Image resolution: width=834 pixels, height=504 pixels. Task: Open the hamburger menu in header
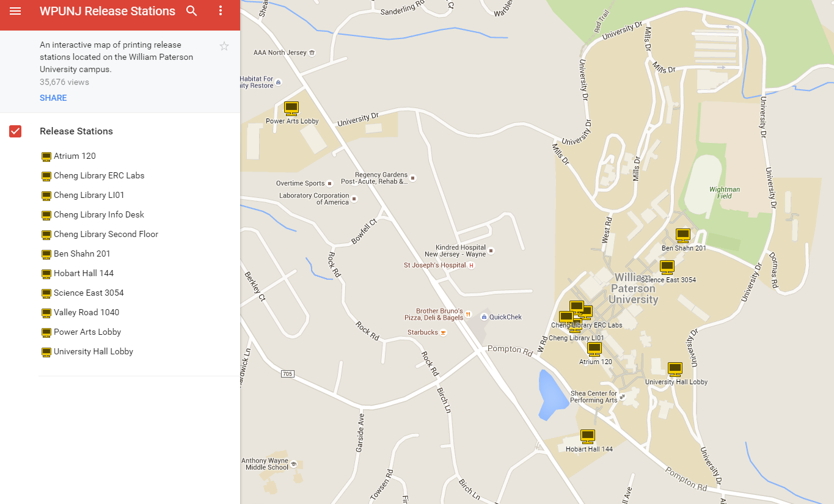pos(15,11)
